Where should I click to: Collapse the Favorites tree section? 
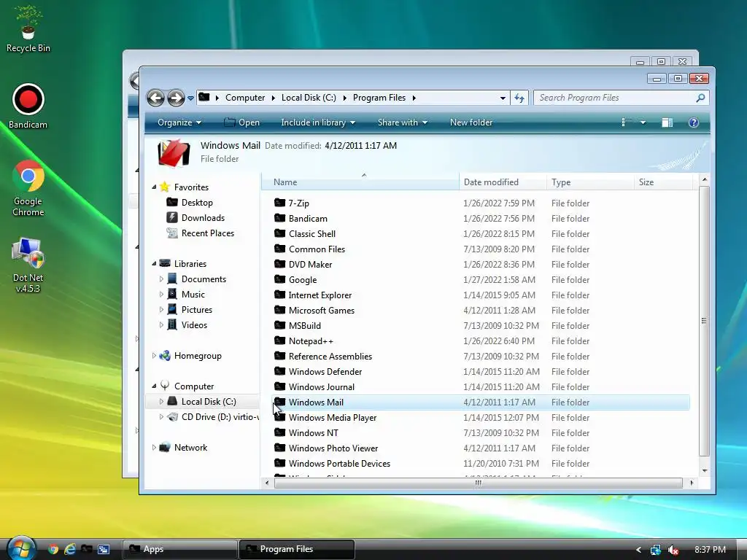pyautogui.click(x=154, y=187)
